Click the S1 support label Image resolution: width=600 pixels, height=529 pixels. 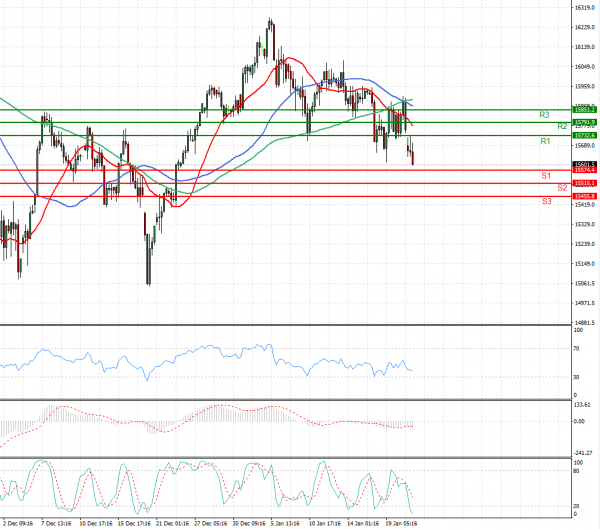click(546, 176)
